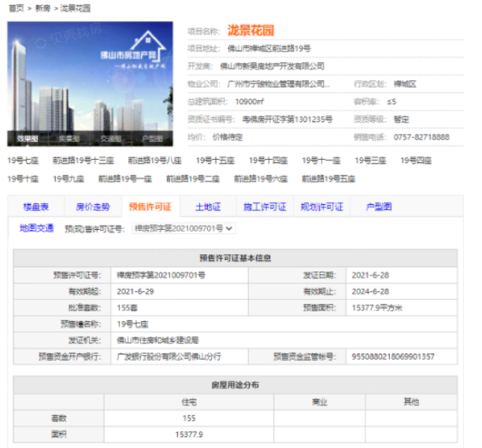Viewport: 482px width, 448px height.
Task: Open the 交通图 image view
Action: click(x=110, y=138)
